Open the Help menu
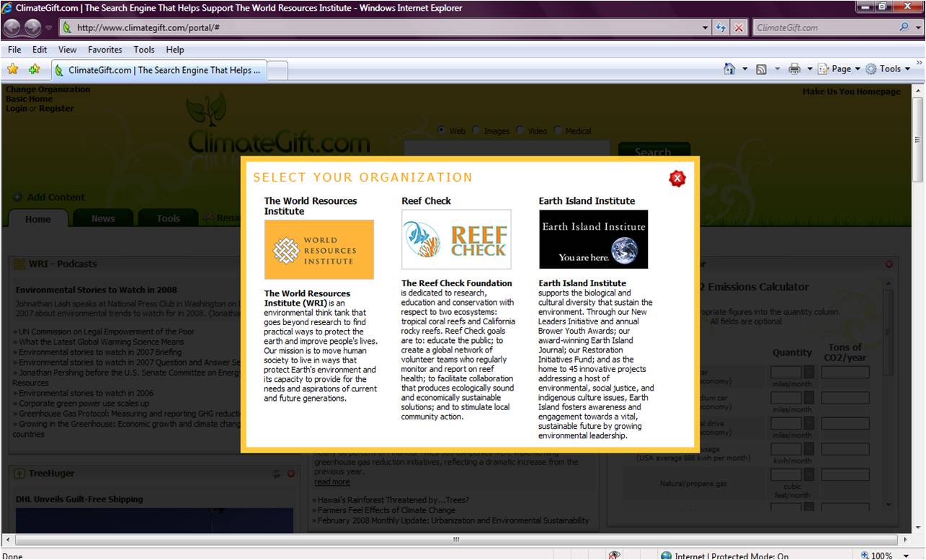 click(175, 50)
